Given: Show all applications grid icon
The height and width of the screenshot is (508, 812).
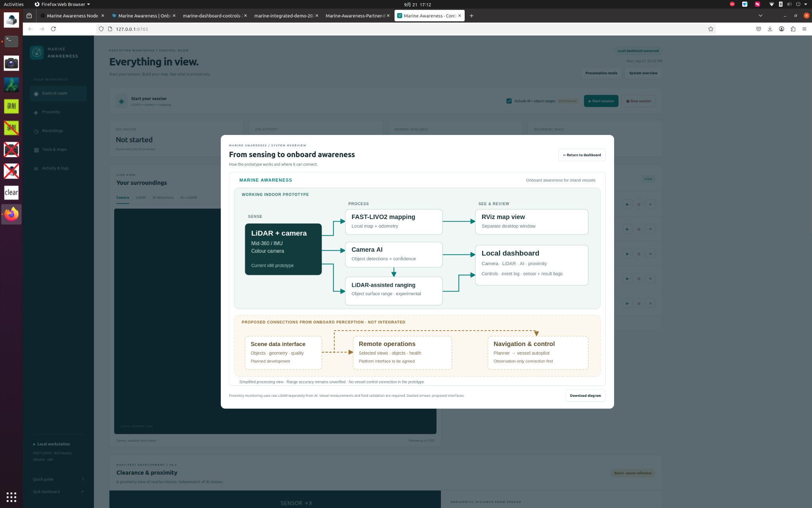Looking at the screenshot, I should pyautogui.click(x=11, y=496).
